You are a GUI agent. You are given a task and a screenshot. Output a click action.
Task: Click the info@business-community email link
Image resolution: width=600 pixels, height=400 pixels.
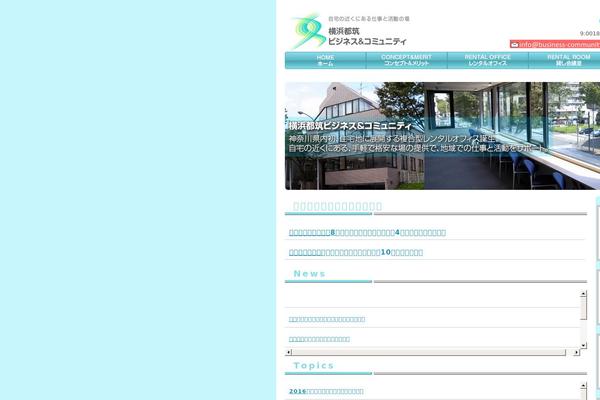(x=560, y=44)
